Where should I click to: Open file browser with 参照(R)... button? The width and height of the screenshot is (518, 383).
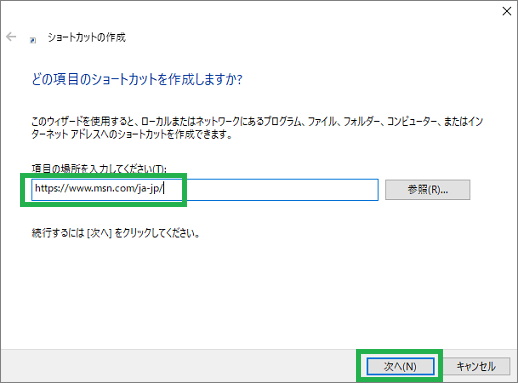(428, 190)
